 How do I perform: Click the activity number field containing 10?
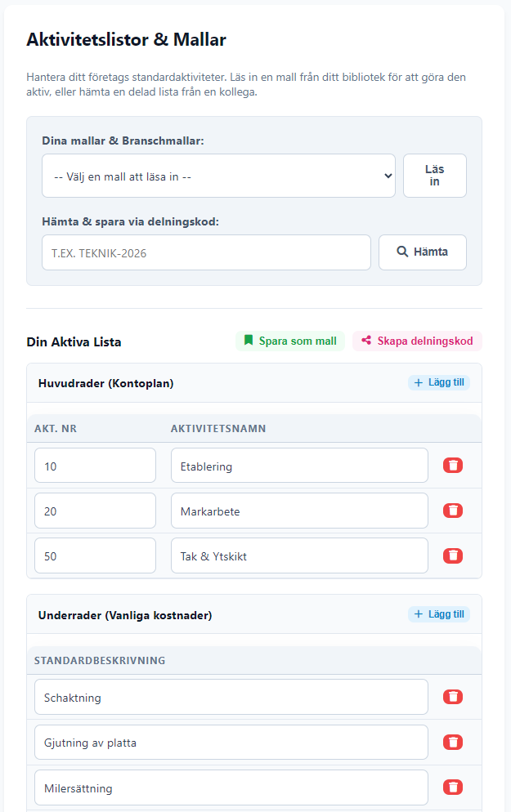(95, 466)
